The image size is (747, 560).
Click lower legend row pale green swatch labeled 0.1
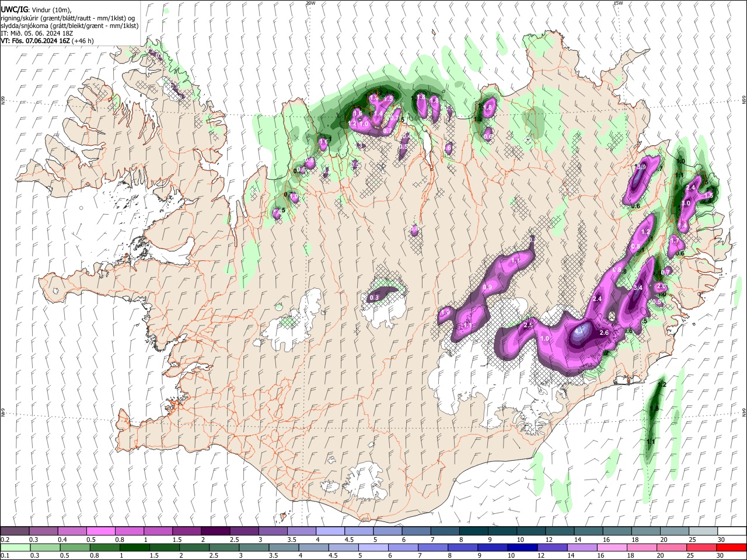tap(15, 547)
